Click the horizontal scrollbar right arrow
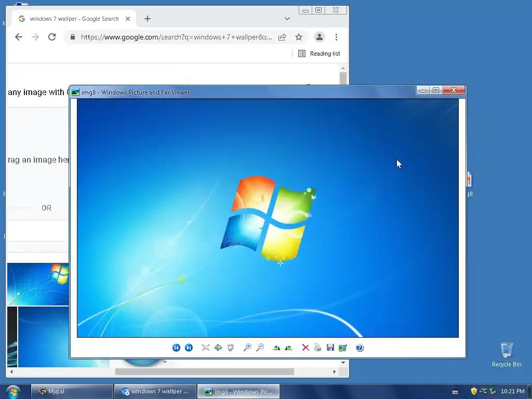532x399 pixels. pos(335,371)
